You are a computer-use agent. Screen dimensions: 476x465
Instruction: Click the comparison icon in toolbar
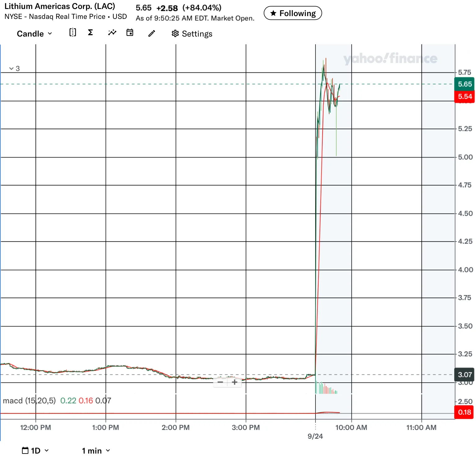(x=73, y=33)
